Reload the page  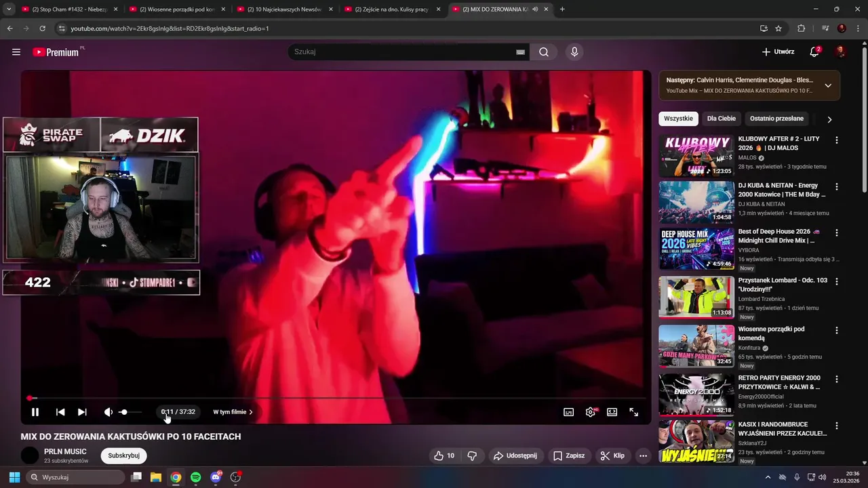tap(42, 28)
